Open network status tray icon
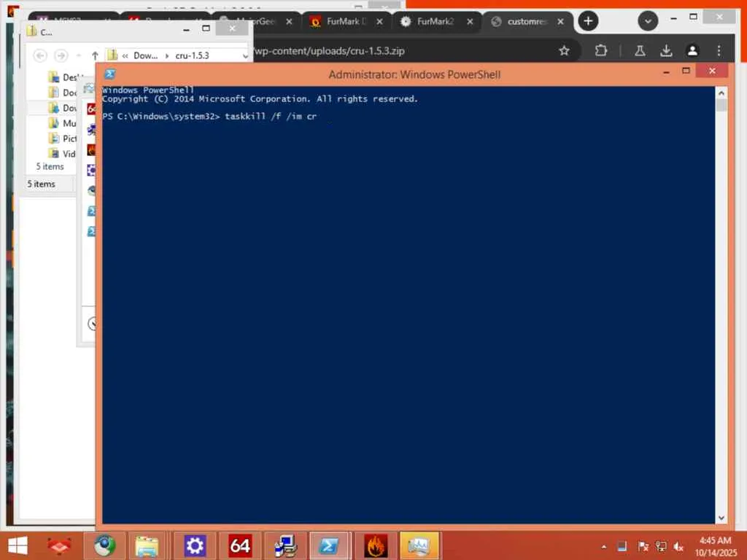This screenshot has height=560, width=747. point(661,547)
